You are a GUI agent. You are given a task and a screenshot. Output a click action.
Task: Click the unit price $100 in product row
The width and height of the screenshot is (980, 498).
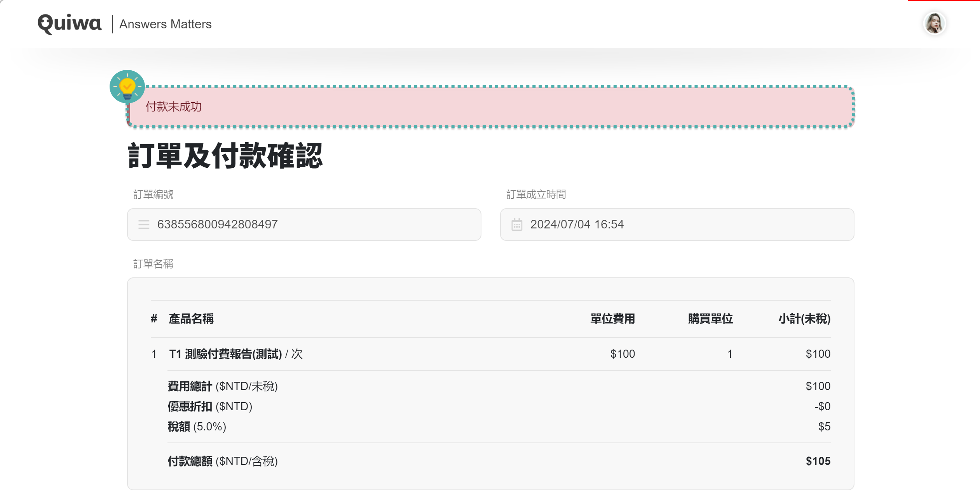click(x=623, y=354)
